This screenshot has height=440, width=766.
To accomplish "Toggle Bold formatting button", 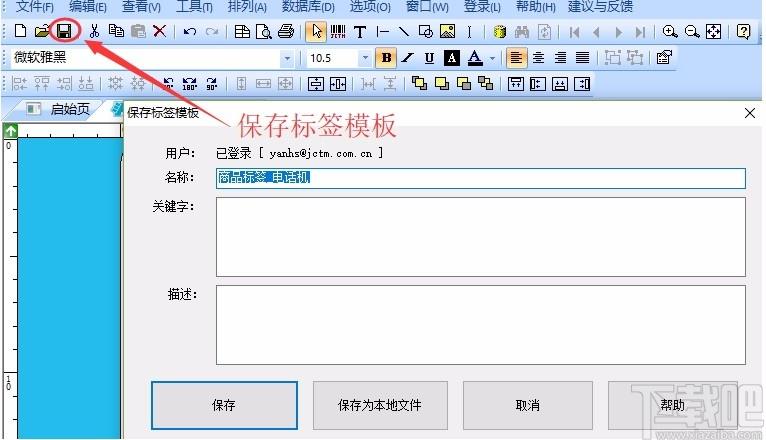I will coord(385,58).
